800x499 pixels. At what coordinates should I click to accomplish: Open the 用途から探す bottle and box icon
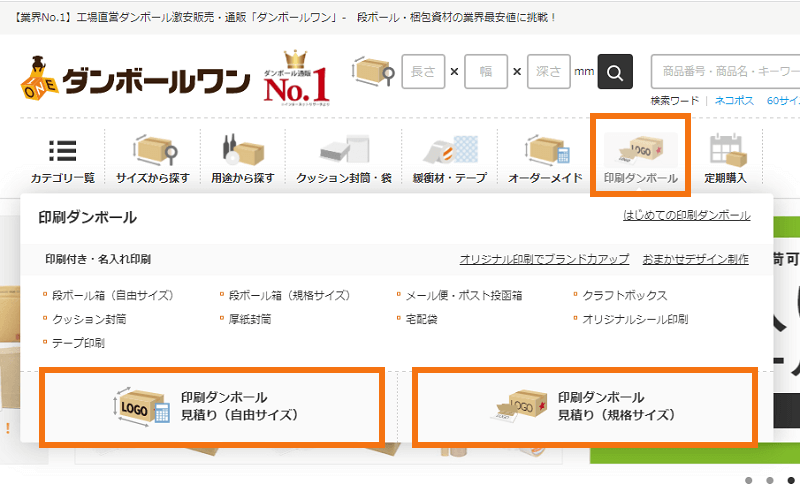click(243, 149)
